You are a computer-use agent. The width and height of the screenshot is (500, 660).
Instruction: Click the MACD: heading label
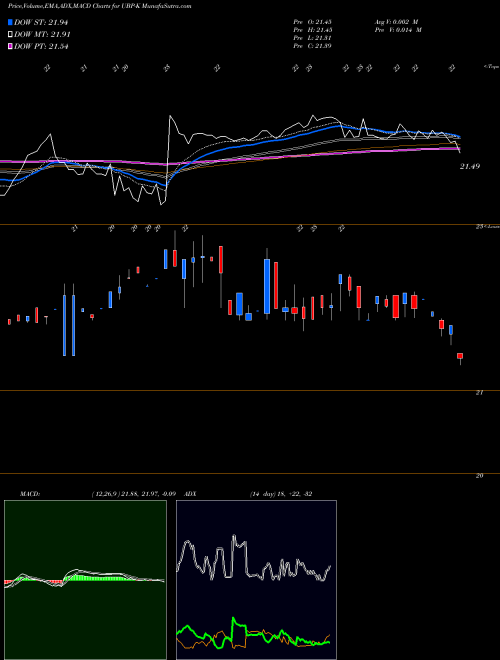coord(30,494)
